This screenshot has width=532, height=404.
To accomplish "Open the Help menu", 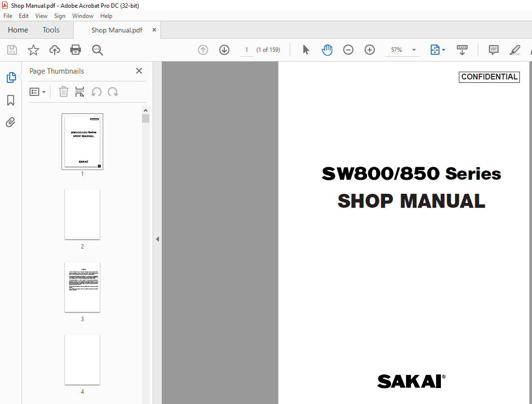I will point(106,16).
